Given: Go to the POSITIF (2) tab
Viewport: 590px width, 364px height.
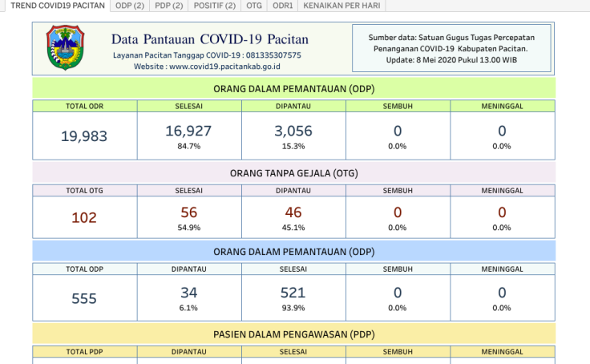Looking at the screenshot, I should coord(215,6).
